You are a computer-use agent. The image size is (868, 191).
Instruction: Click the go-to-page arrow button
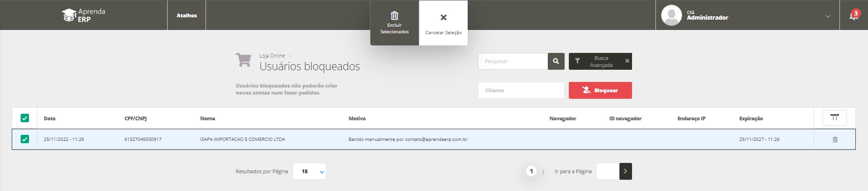click(x=625, y=171)
